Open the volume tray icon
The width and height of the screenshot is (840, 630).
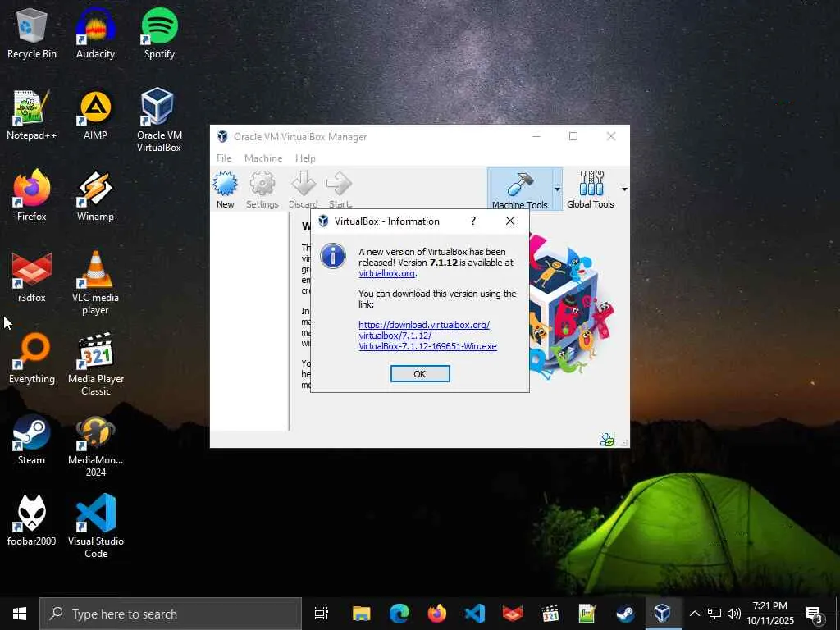pos(734,614)
